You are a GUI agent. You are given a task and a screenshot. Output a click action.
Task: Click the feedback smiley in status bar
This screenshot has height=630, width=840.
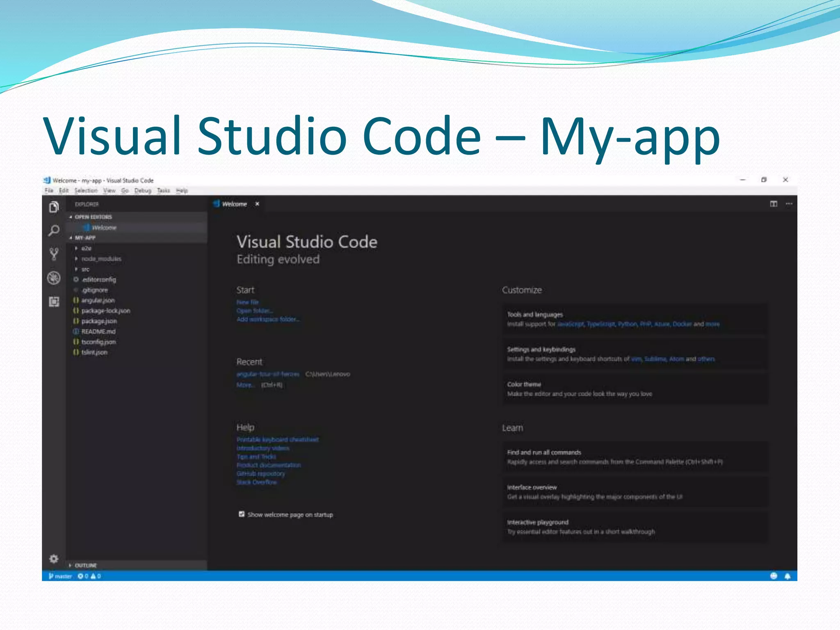(x=774, y=576)
